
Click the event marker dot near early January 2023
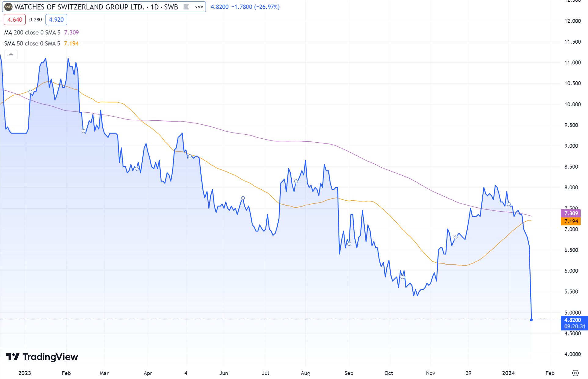30,92
